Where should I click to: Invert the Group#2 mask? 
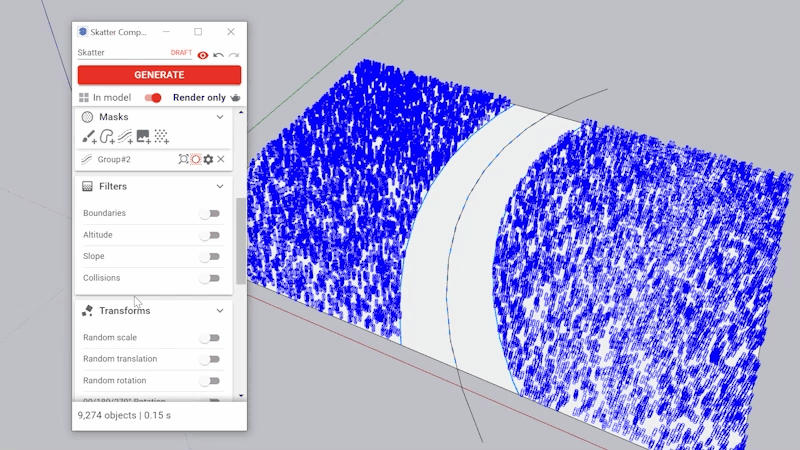[196, 159]
